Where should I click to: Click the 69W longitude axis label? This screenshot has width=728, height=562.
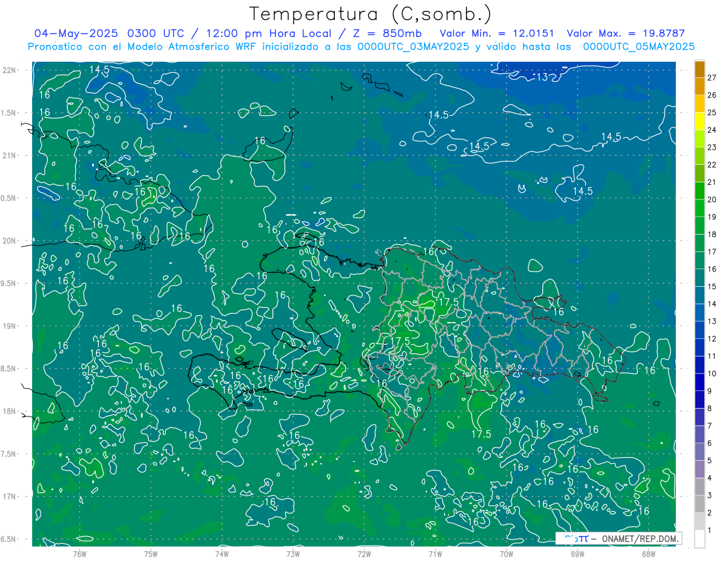[x=578, y=554]
